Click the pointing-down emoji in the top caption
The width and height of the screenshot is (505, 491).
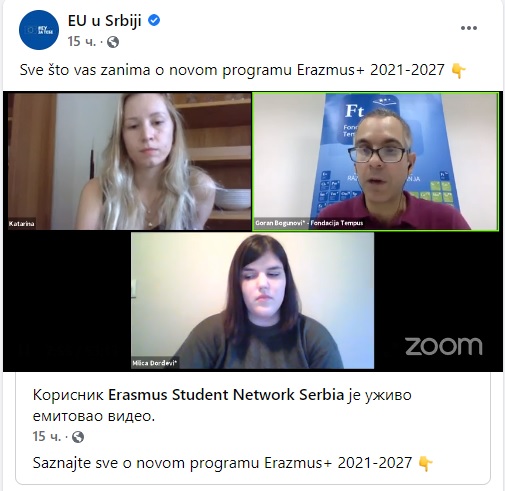459,71
